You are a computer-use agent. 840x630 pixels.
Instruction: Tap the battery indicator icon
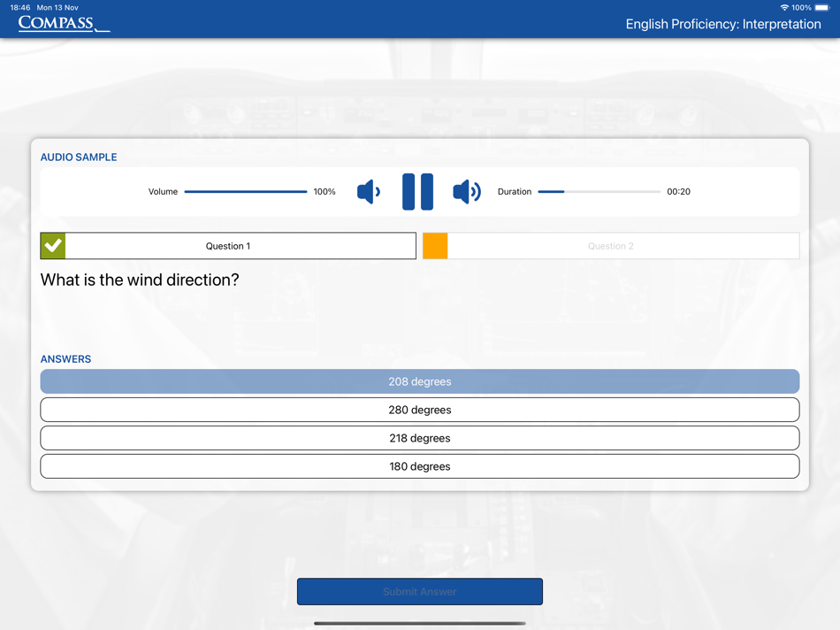coord(821,7)
